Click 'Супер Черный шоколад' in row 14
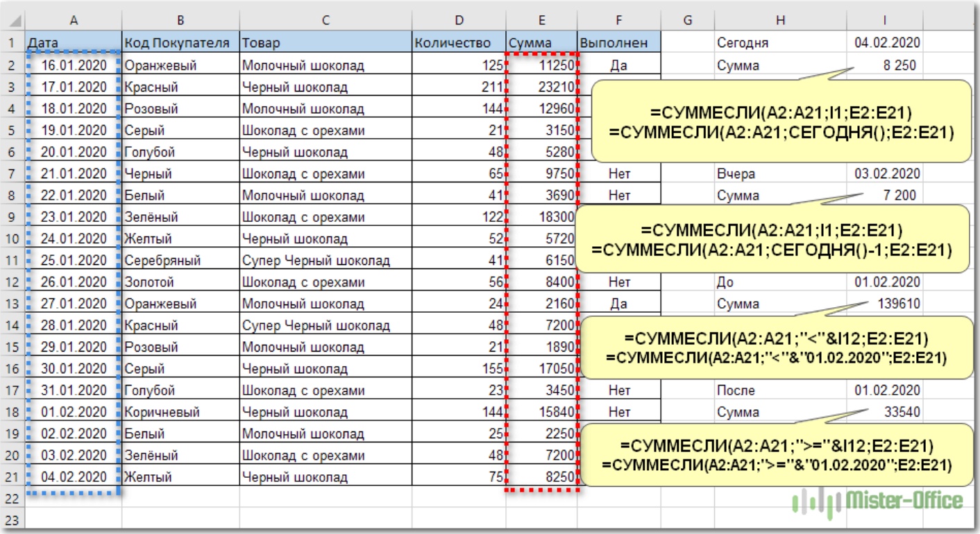This screenshot has height=534, width=980. [x=326, y=325]
